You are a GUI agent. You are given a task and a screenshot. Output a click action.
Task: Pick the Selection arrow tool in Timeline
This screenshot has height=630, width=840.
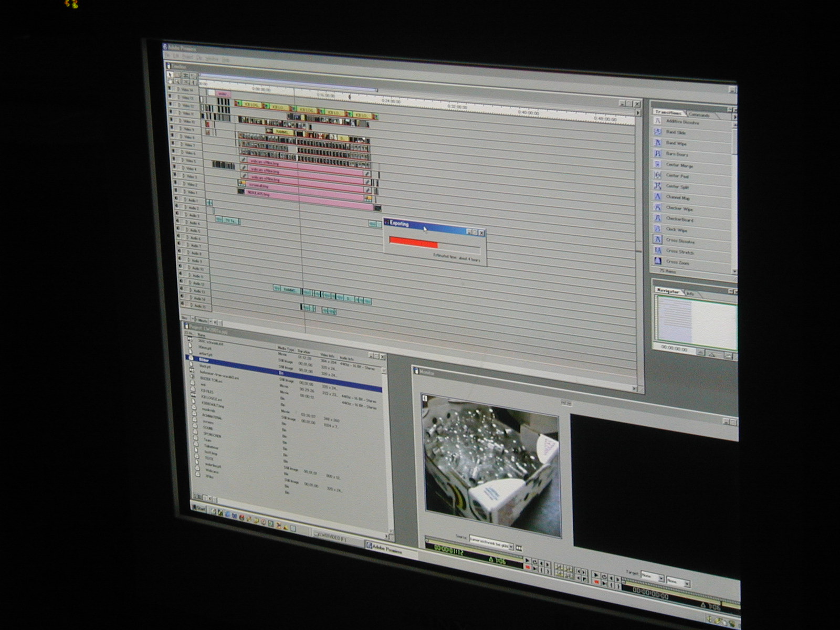(x=170, y=74)
